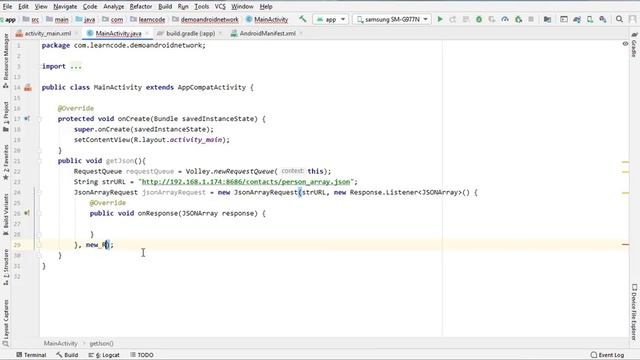
Task: Open the TODO tool window
Action: [142, 355]
